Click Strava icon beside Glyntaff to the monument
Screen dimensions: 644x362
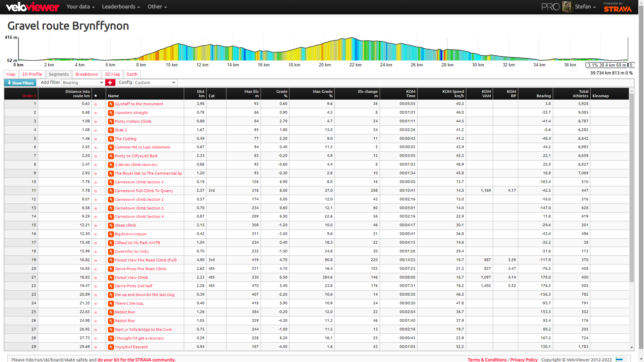(111, 104)
